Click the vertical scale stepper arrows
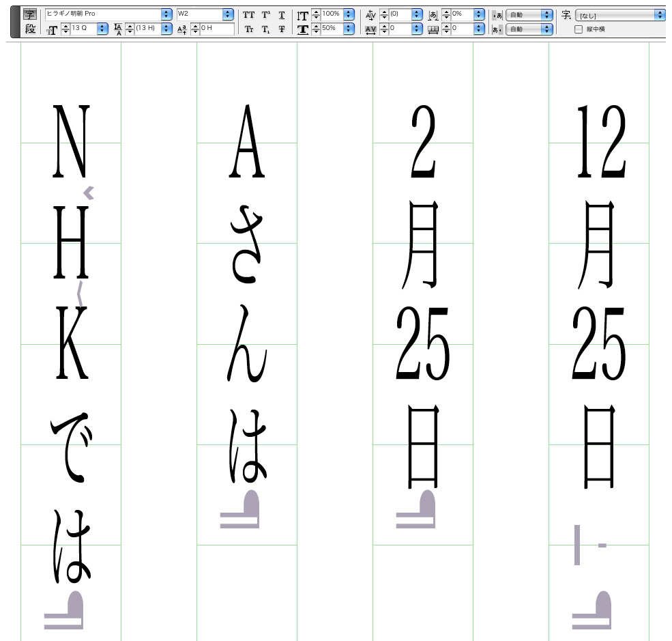Image resolution: width=672 pixels, height=641 pixels. pos(316,15)
